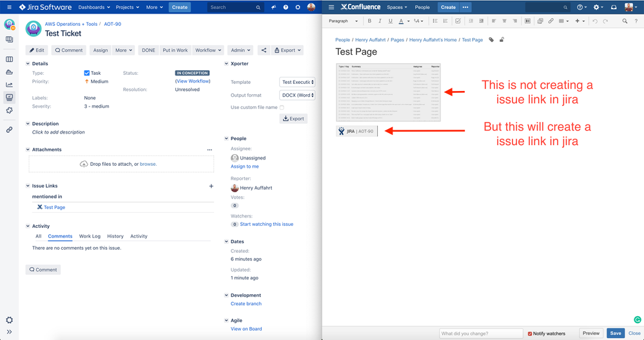
Task: Open the Workflow dropdown
Action: point(208,50)
